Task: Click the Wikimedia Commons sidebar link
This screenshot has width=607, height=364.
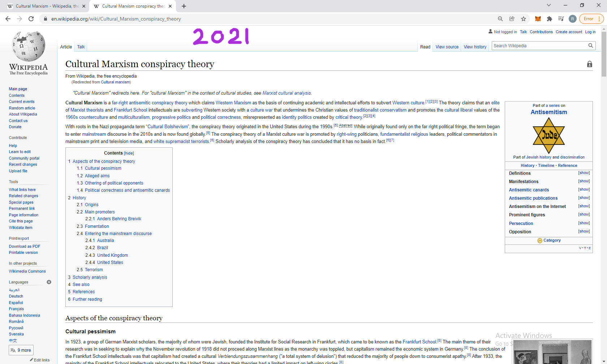Action: (27, 271)
